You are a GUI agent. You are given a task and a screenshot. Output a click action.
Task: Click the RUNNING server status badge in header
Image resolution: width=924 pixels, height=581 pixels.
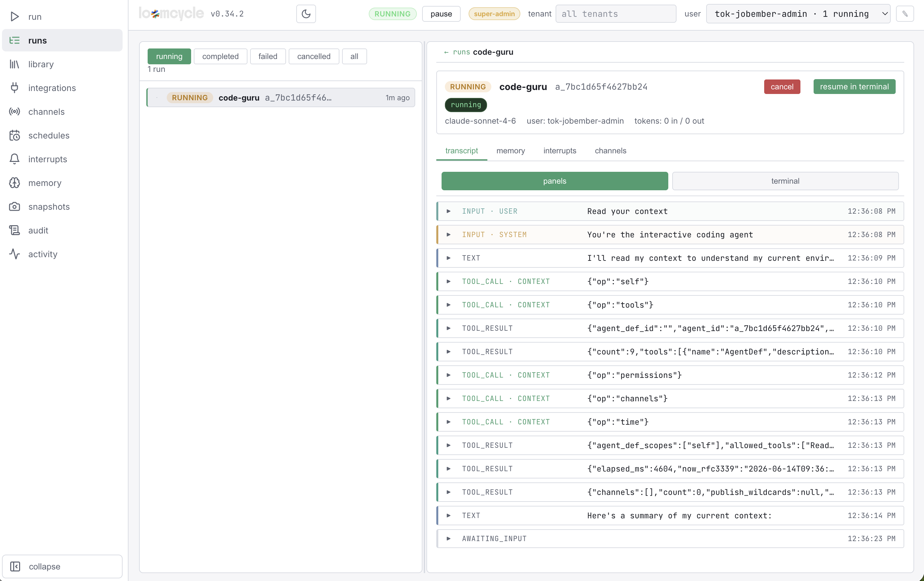click(x=392, y=14)
